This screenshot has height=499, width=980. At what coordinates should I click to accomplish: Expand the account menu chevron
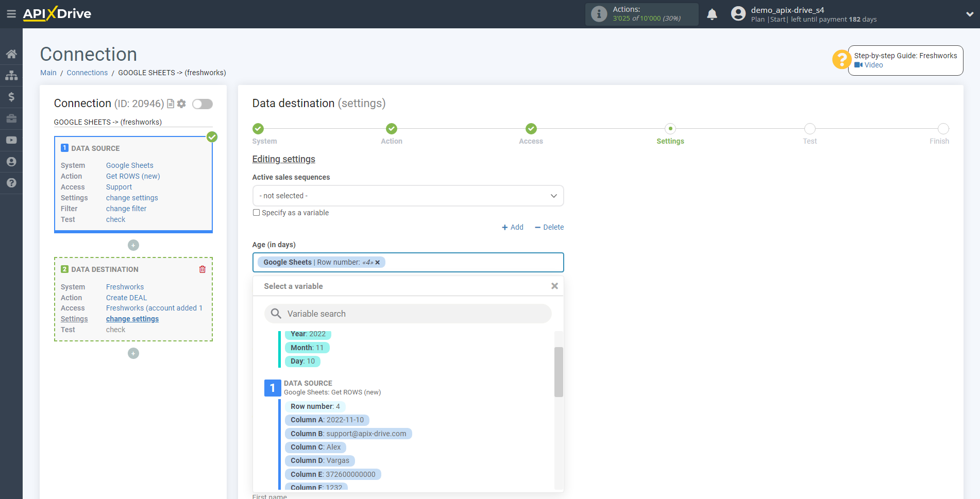pos(969,14)
